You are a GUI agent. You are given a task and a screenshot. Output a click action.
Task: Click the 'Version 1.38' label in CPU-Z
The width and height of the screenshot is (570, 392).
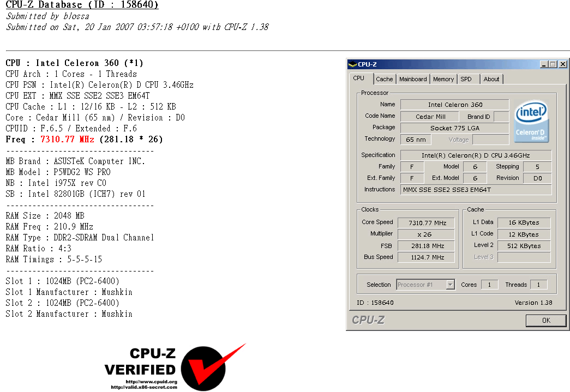click(533, 303)
